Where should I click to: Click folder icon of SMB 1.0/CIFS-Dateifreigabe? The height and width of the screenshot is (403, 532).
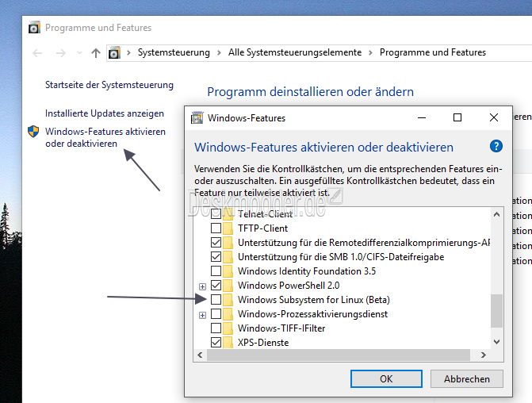click(228, 257)
